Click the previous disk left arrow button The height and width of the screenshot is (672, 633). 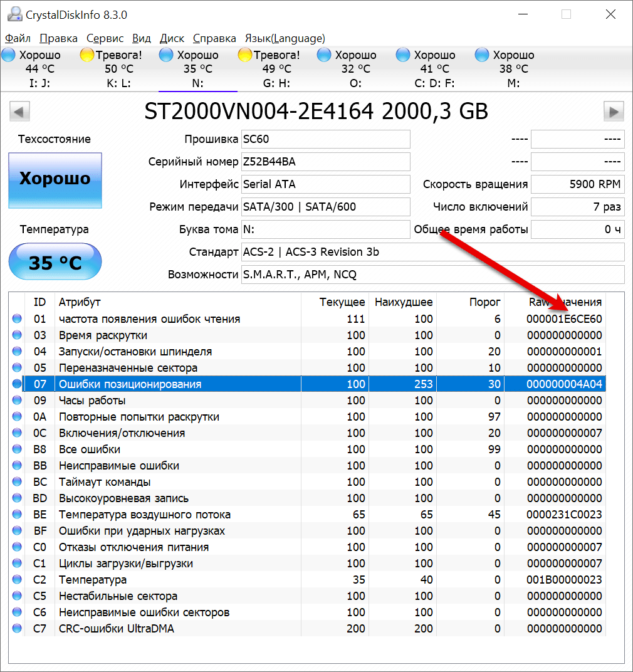[x=19, y=112]
